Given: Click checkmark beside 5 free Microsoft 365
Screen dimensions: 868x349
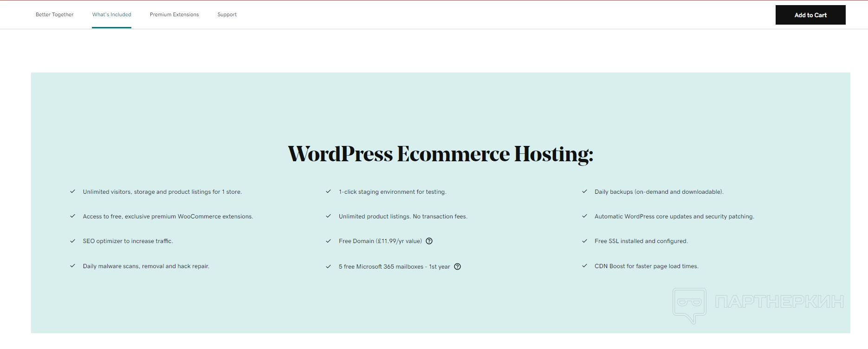Looking at the screenshot, I should click(x=328, y=266).
